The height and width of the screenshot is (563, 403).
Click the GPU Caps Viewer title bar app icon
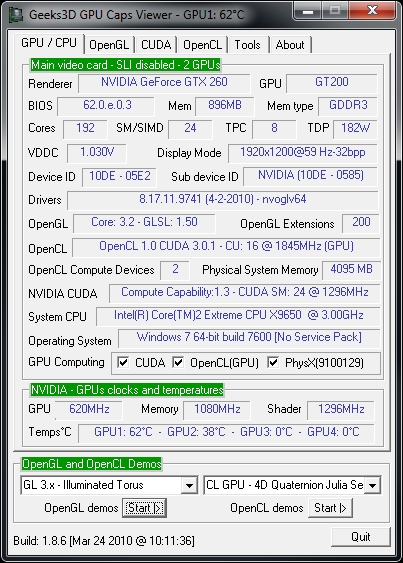[16, 15]
